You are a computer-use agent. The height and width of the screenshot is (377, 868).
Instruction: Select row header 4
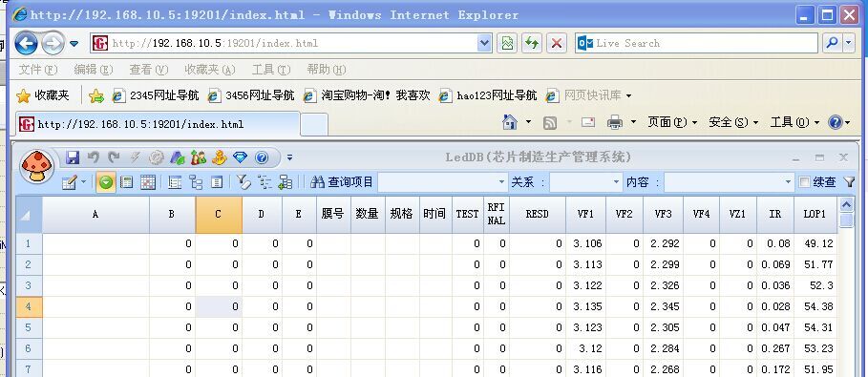[x=29, y=306]
